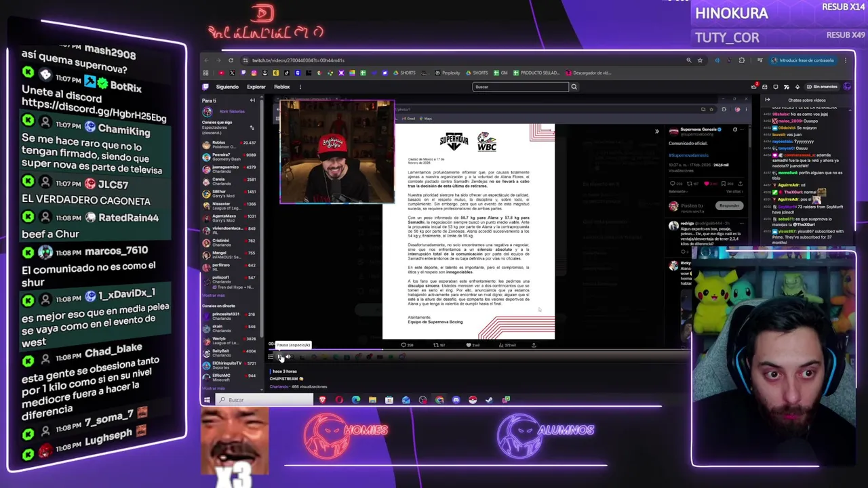The height and width of the screenshot is (488, 868).
Task: Open the Perplexity bookmark
Action: coord(448,73)
